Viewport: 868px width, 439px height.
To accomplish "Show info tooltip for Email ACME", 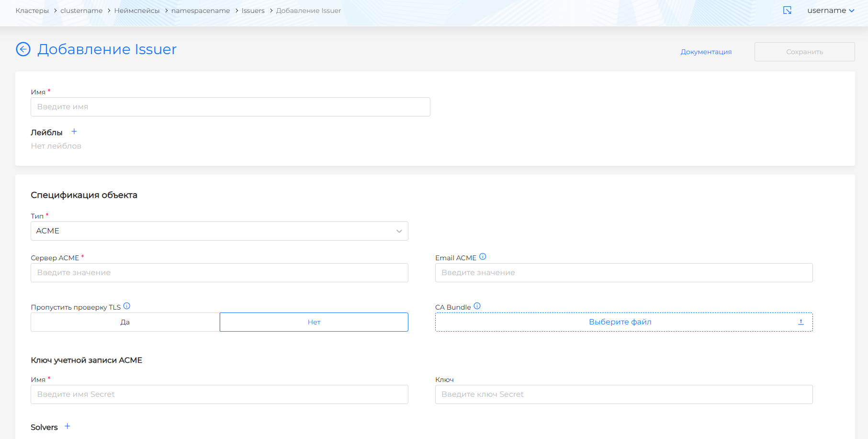I will [483, 257].
